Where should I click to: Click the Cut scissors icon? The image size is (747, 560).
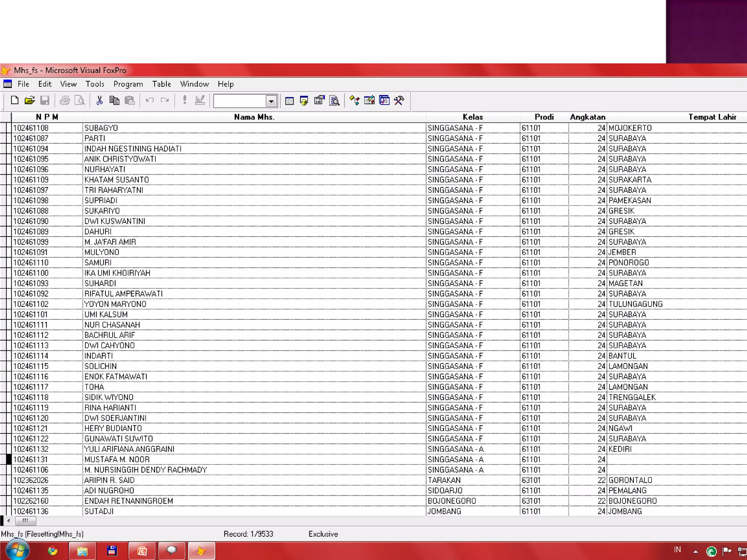click(99, 101)
